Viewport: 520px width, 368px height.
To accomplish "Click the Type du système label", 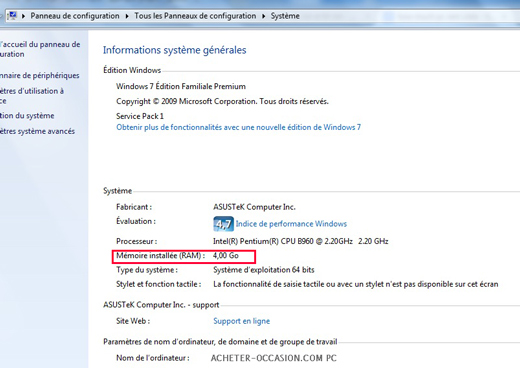I will coord(147,270).
